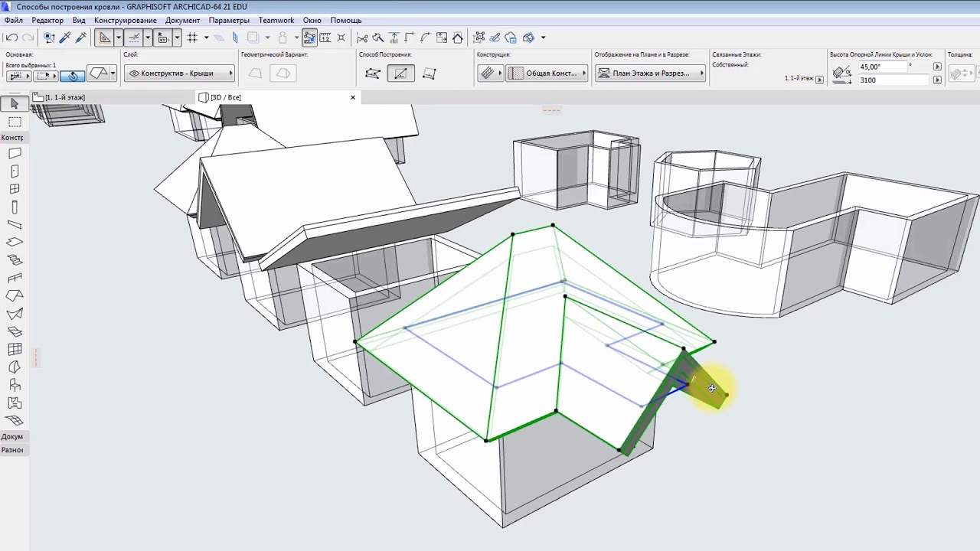Click the roof pitch field showing 45,00°
Screen dimensions: 980x551
tap(883, 67)
